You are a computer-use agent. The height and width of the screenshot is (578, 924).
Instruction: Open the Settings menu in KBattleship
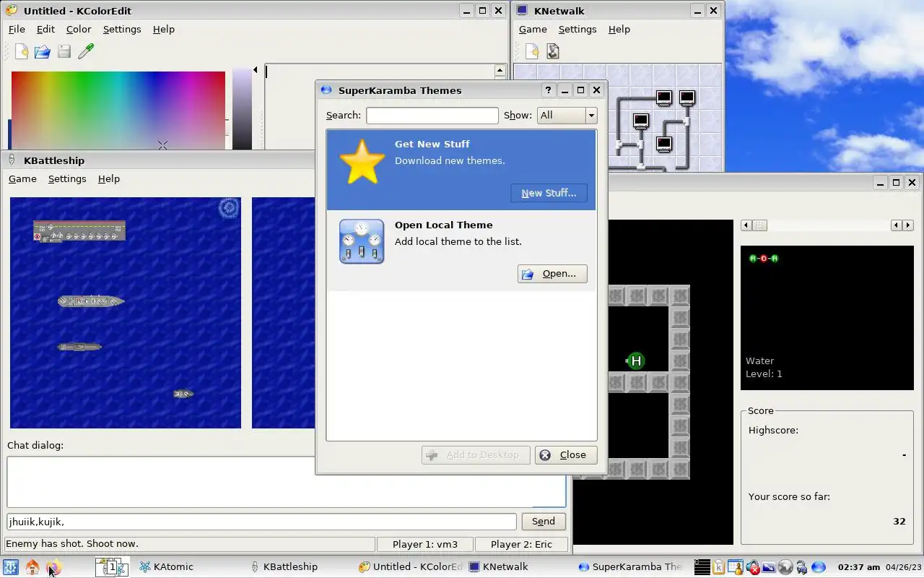(67, 179)
